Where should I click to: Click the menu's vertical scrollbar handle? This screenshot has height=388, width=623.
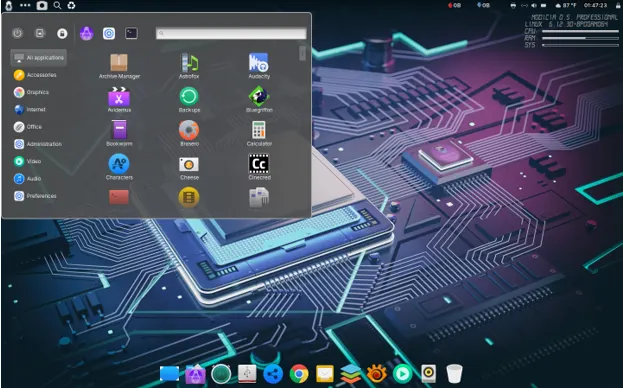pos(302,53)
